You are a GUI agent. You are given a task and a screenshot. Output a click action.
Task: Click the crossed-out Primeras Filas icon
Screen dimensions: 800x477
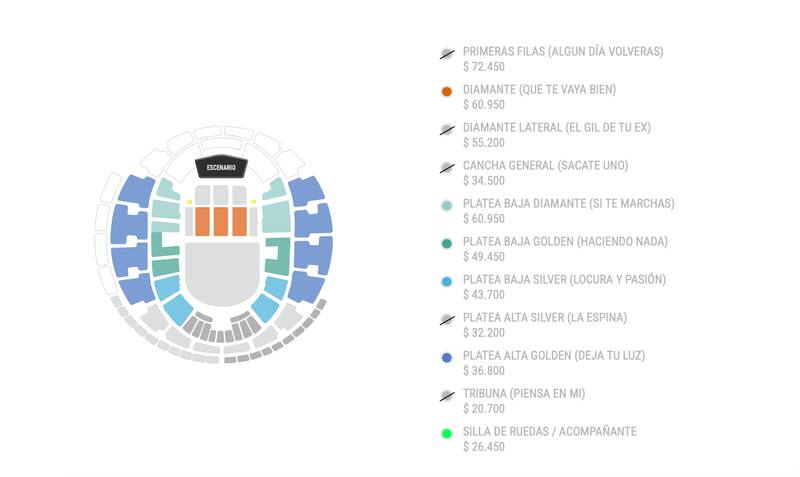[447, 54]
